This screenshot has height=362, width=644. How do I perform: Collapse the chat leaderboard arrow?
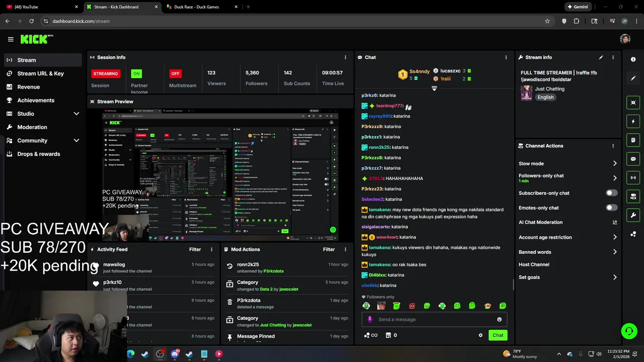434,88
